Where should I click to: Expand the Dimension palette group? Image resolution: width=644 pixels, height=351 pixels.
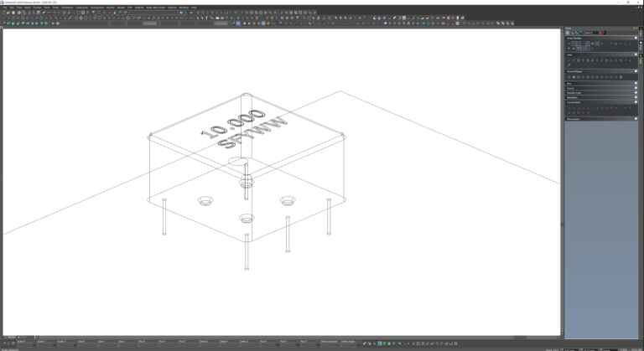coord(636,119)
